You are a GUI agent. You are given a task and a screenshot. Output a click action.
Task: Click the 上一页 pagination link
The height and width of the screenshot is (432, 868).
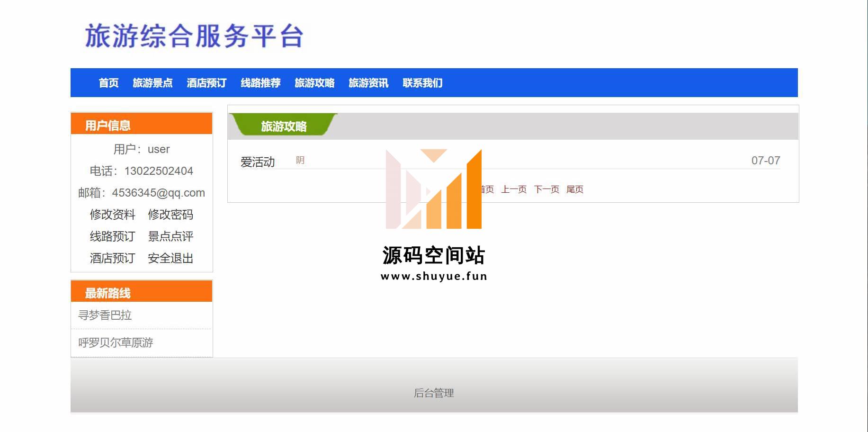(x=514, y=189)
